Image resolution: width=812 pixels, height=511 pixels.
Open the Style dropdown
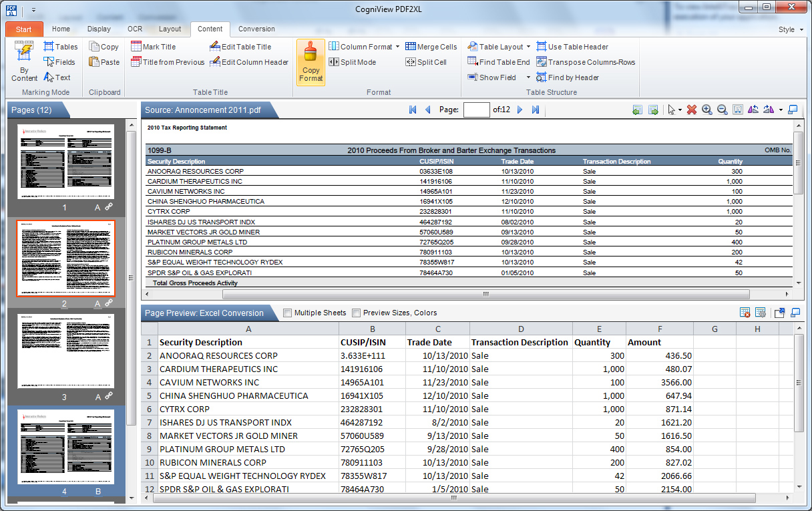(791, 29)
